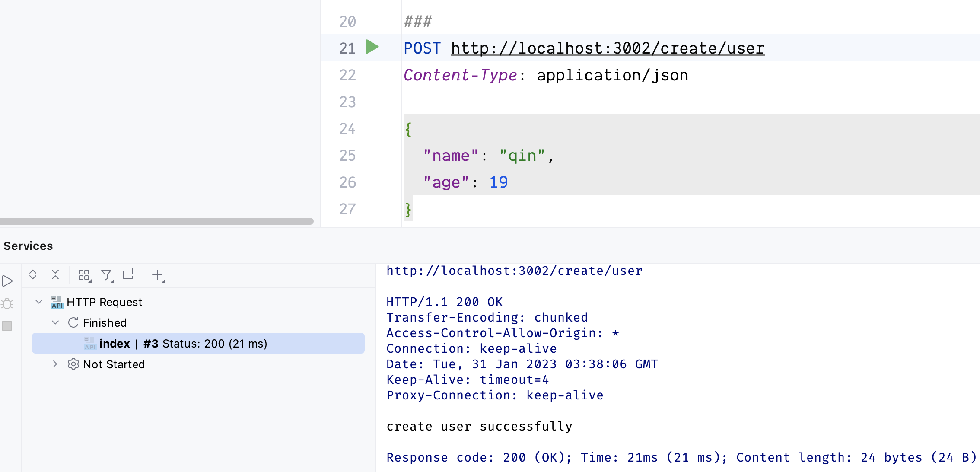Click the Services panel title

[x=28, y=246]
